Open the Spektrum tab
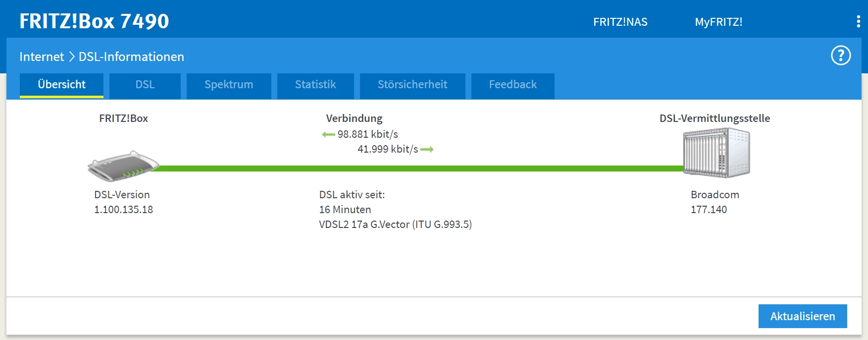 (229, 85)
